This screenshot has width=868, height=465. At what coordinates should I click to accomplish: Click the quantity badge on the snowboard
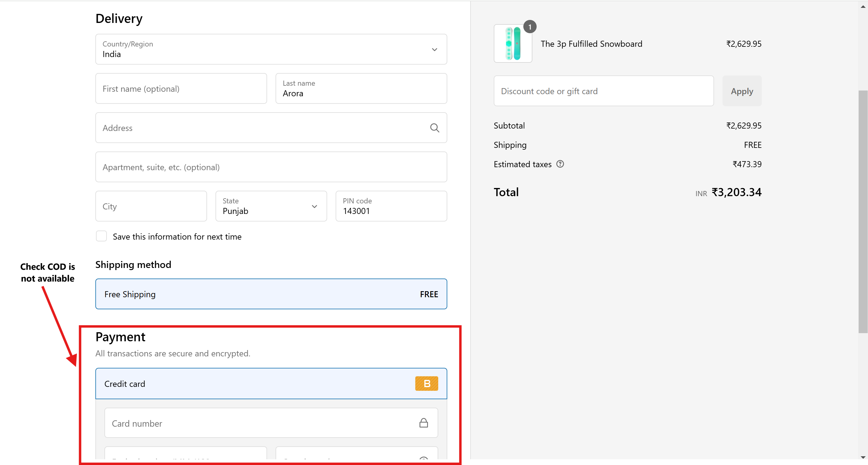point(530,27)
